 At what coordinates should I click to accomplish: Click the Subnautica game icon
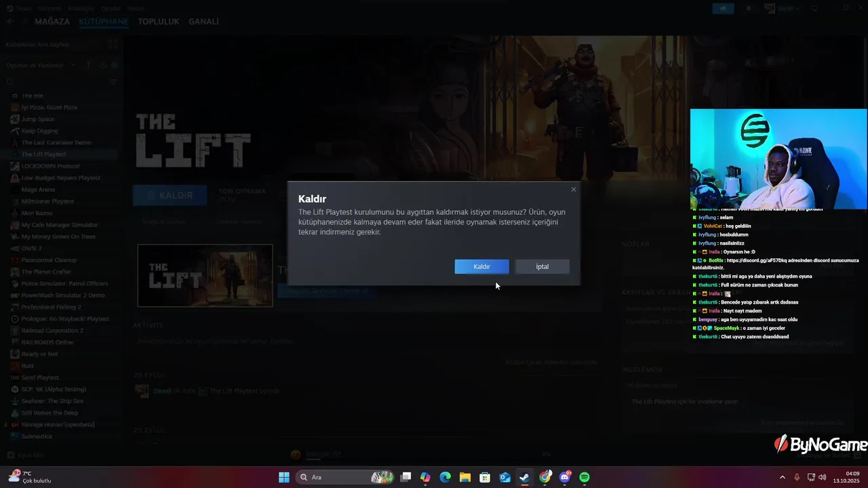(x=15, y=436)
